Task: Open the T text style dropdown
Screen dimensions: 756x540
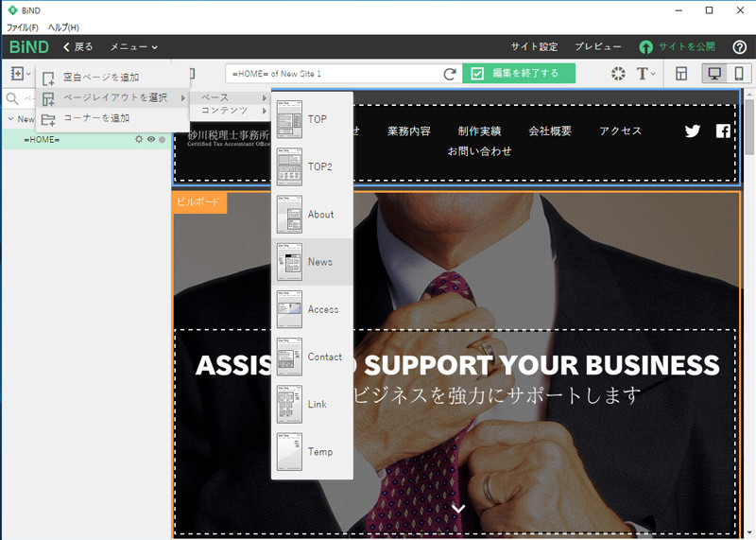Action: point(646,74)
